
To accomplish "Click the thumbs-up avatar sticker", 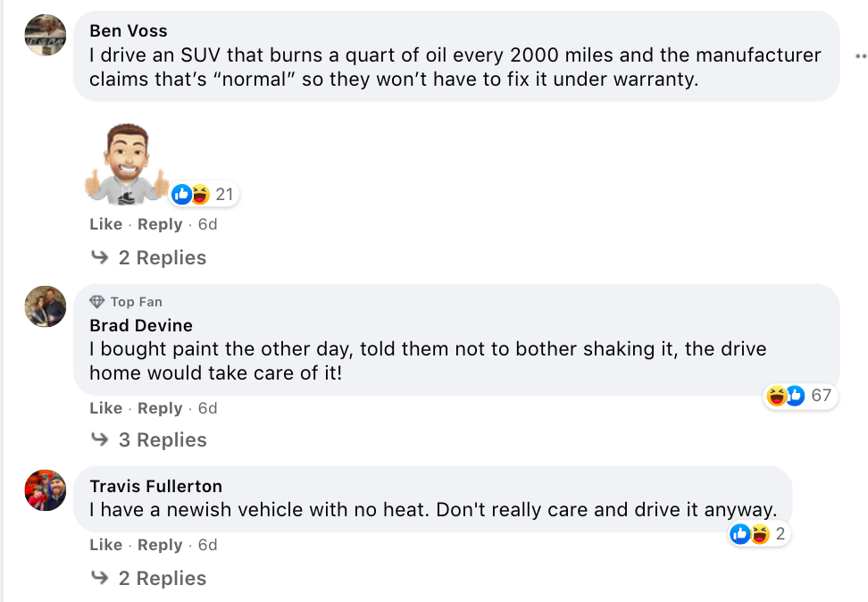I will pyautogui.click(x=126, y=166).
